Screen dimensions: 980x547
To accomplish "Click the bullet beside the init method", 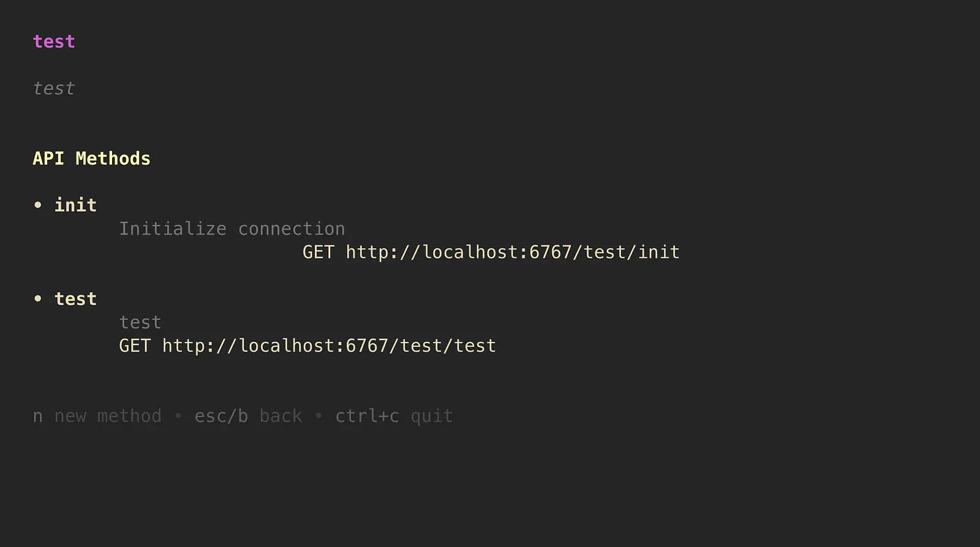I will click(x=38, y=205).
